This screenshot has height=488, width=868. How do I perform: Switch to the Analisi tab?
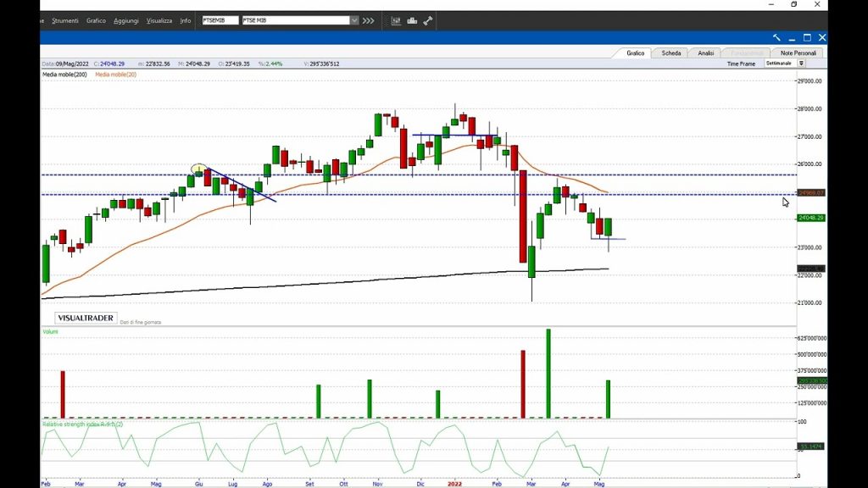(705, 53)
